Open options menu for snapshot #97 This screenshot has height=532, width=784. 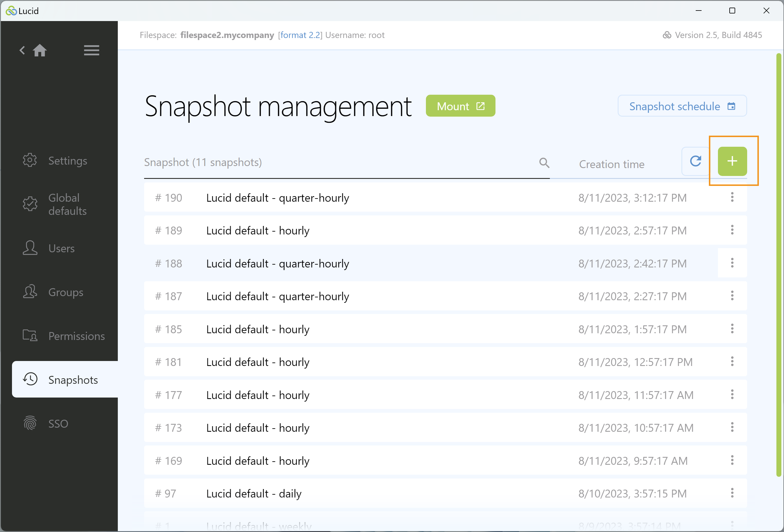[732, 493]
